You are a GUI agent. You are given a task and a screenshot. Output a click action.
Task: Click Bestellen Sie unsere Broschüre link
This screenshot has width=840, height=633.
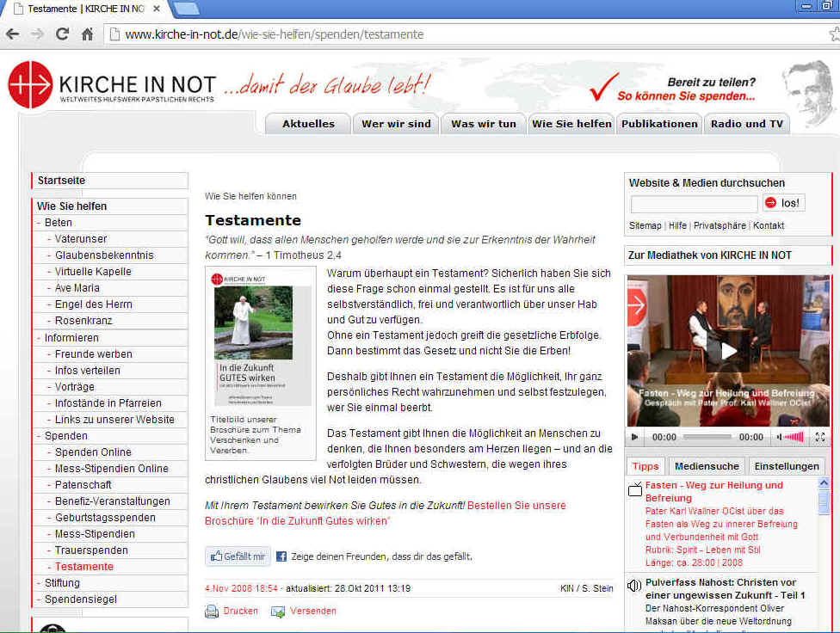tap(385, 513)
